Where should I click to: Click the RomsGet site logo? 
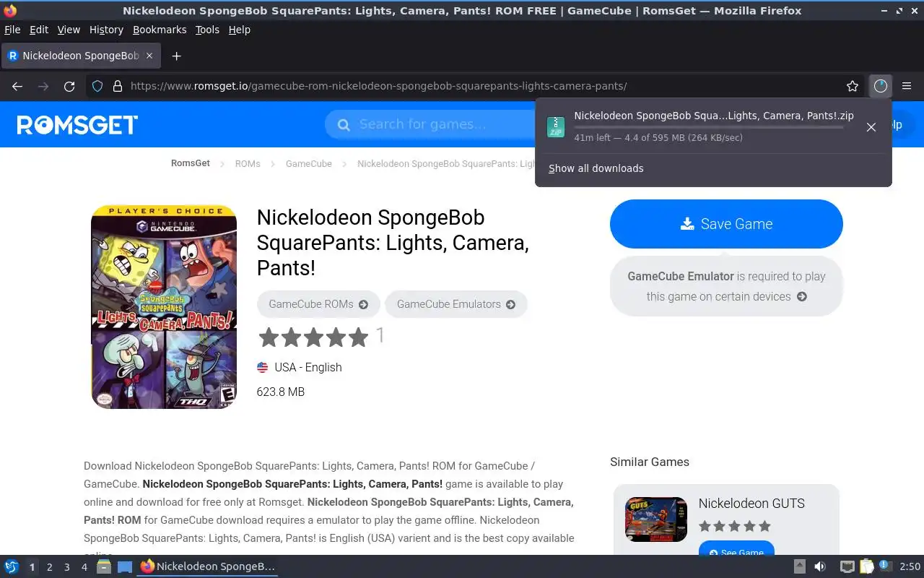coord(77,124)
